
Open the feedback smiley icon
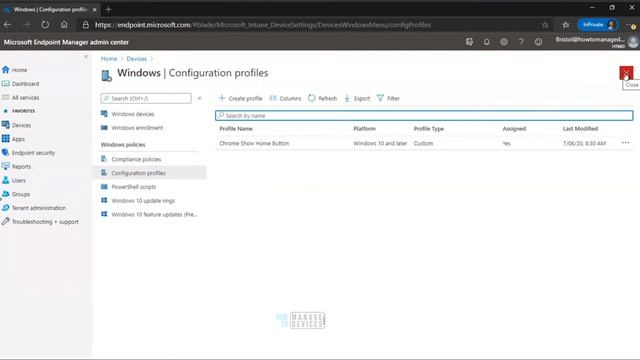538,42
